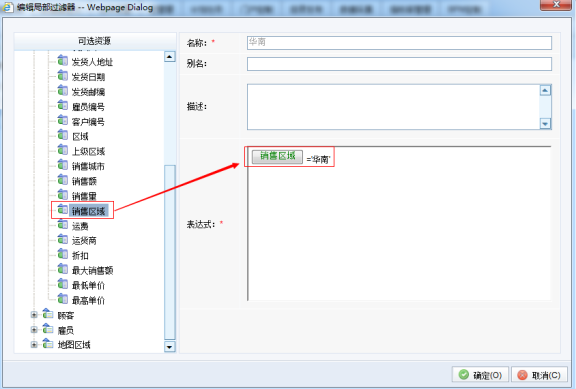Viewport: 576px width, 389px height.
Task: Click the icon beside 发货人地址 field
Action: pos(63,60)
